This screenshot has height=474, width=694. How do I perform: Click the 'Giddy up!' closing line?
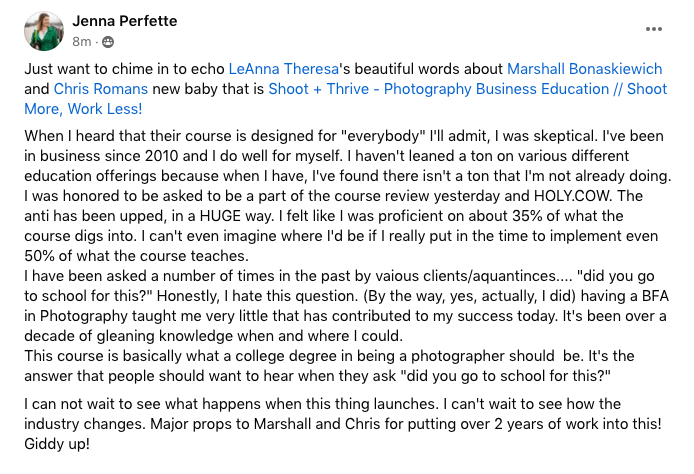tap(57, 444)
